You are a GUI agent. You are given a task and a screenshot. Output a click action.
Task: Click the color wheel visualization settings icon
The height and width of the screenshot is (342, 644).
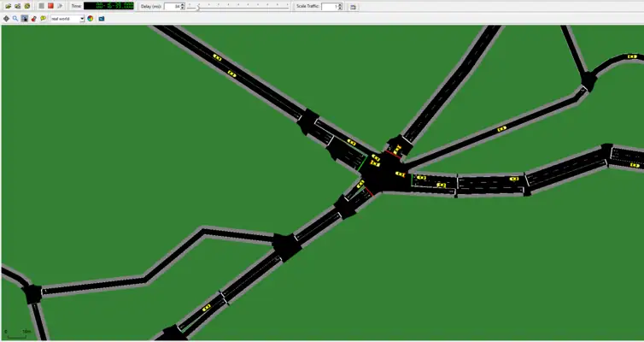(x=91, y=18)
